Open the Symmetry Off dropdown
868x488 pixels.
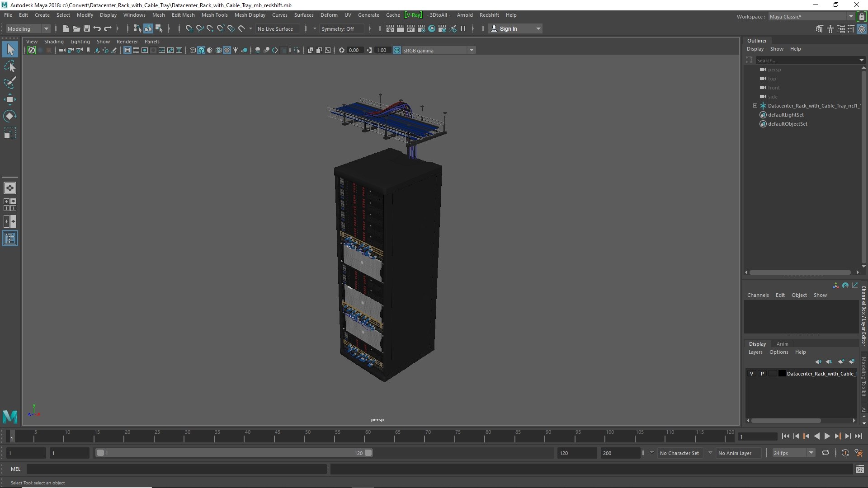tap(341, 28)
